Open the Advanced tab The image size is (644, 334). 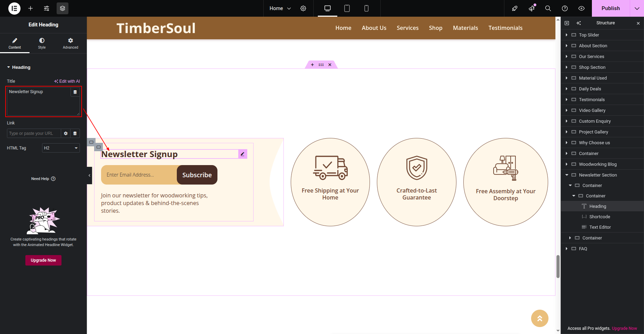[x=71, y=43]
